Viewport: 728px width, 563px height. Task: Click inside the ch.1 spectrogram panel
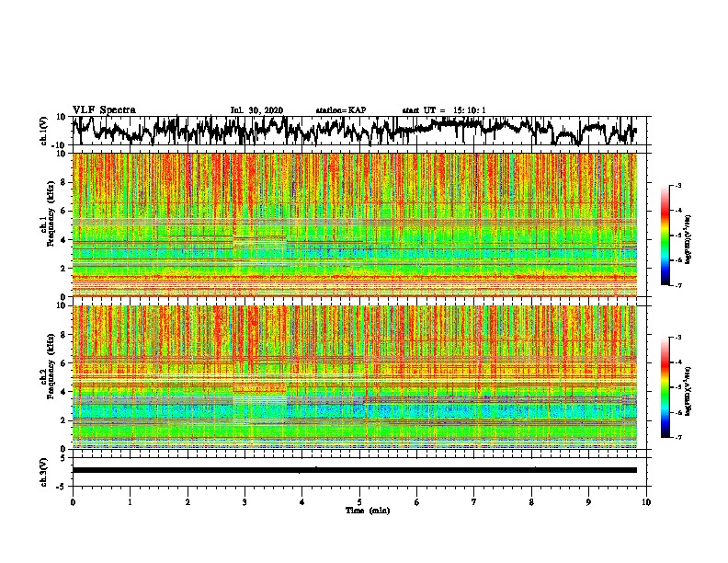(355, 224)
